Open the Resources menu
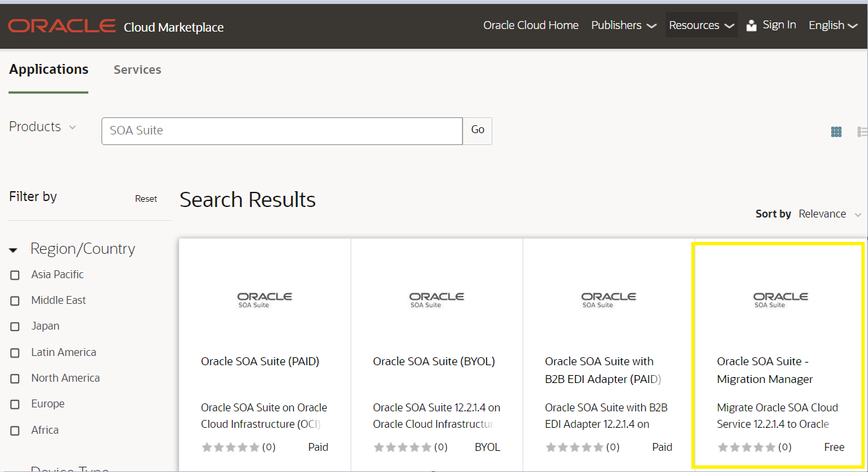 coord(701,26)
